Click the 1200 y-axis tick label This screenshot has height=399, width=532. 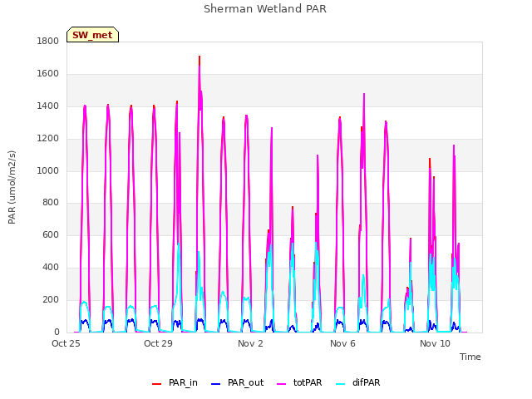[48, 139]
